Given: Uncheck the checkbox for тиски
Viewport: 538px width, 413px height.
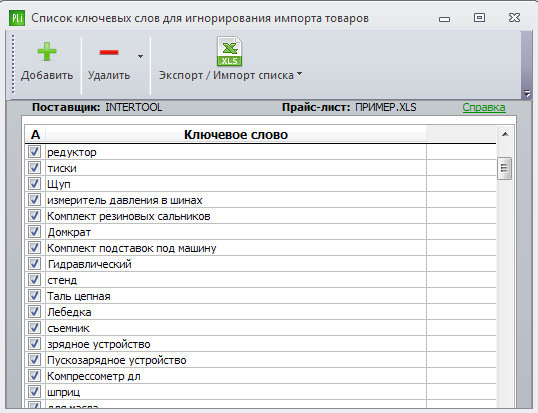Looking at the screenshot, I should pos(34,168).
